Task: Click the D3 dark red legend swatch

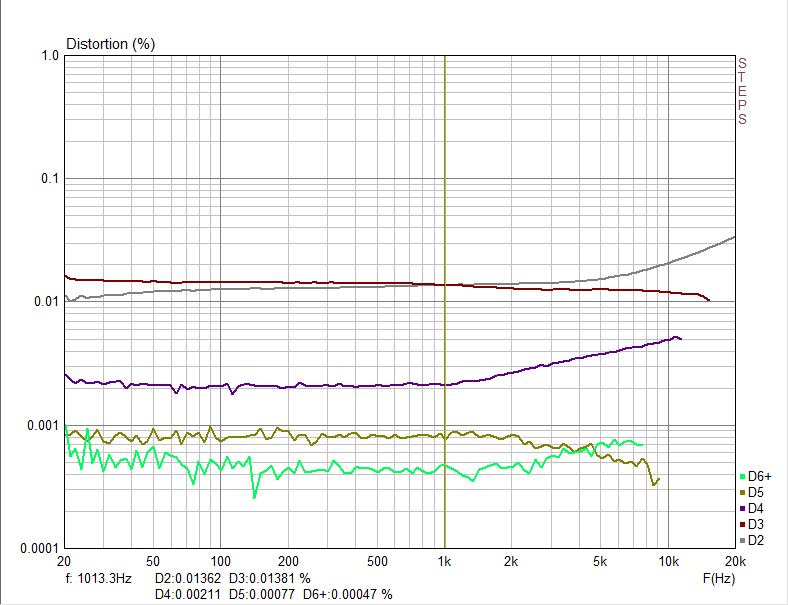Action: (x=742, y=525)
